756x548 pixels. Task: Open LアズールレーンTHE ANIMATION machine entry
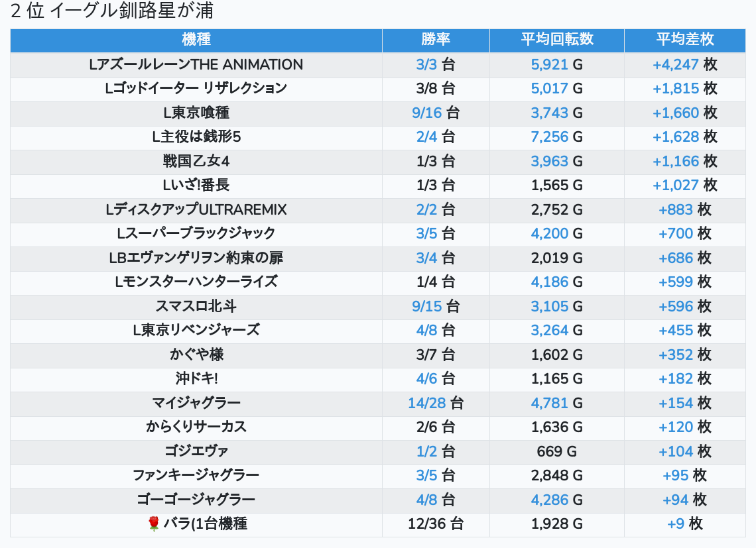[196, 65]
